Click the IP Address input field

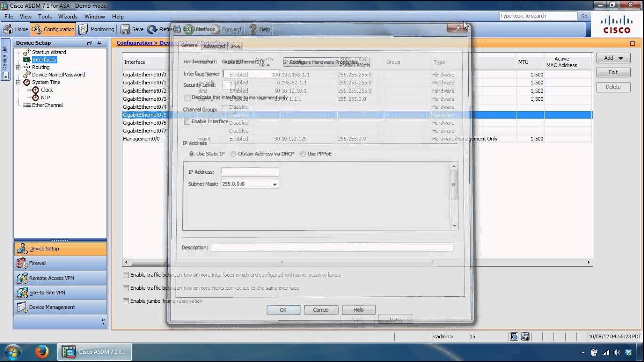[250, 172]
